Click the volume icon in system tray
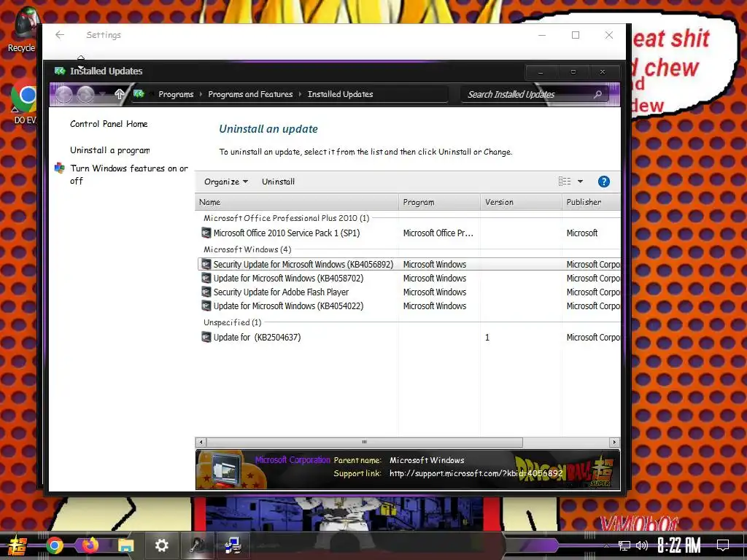 [x=642, y=545]
